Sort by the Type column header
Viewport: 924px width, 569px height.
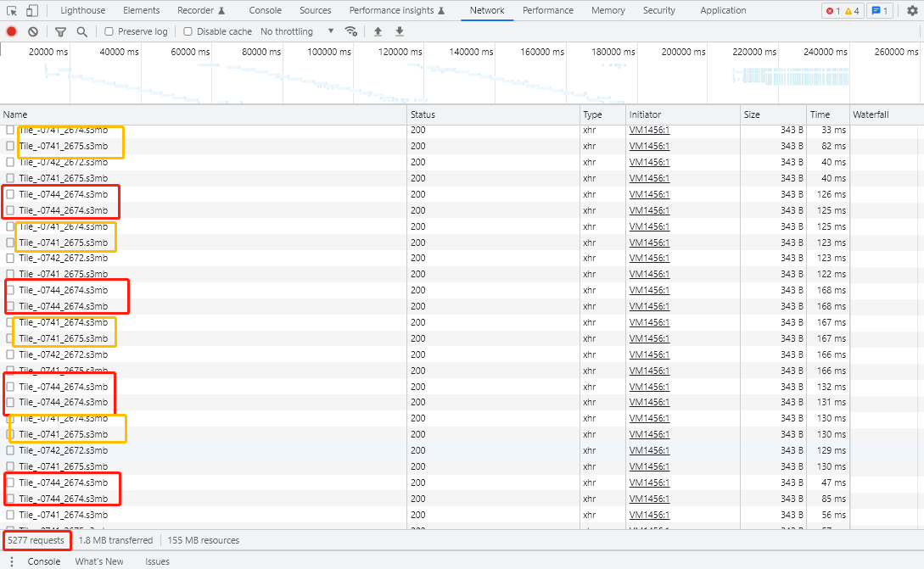(602, 114)
